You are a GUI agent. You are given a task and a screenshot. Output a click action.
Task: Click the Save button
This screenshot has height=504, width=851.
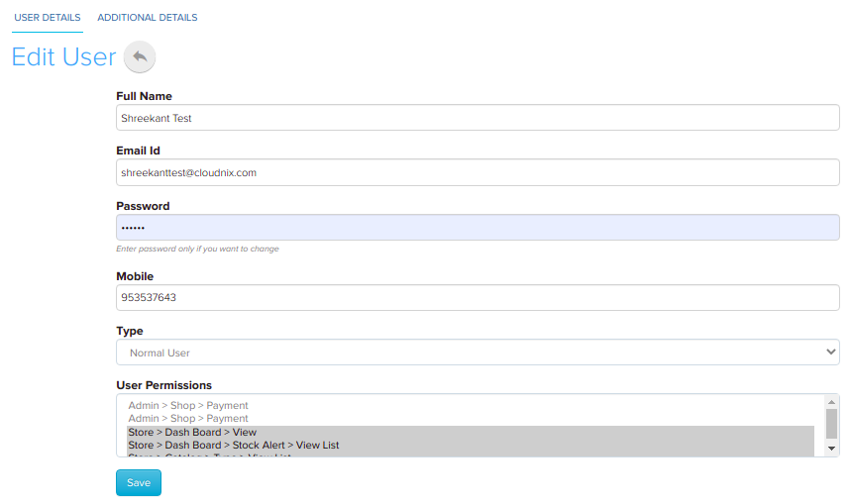tap(139, 483)
